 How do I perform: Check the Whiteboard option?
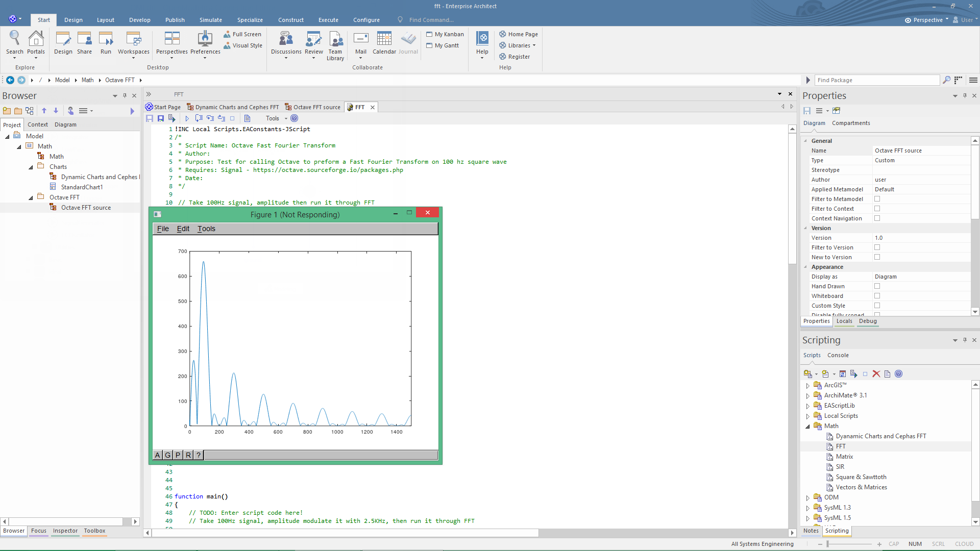pos(877,296)
